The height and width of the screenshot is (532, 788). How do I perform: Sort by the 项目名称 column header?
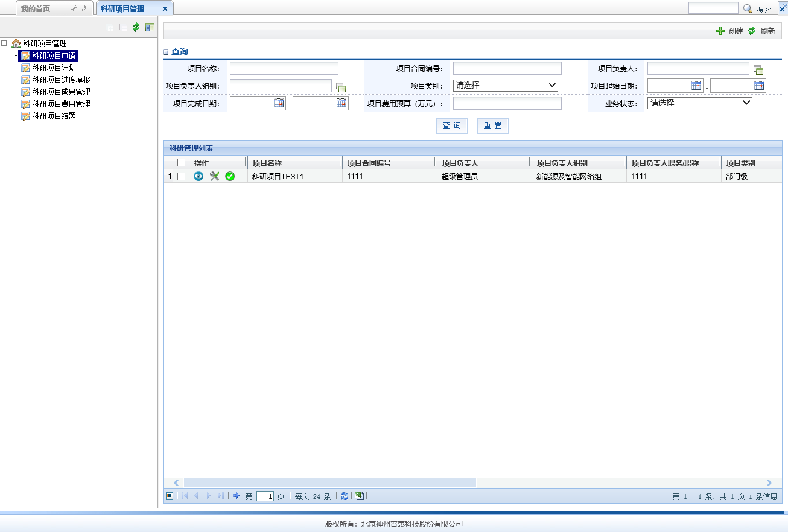click(x=294, y=163)
